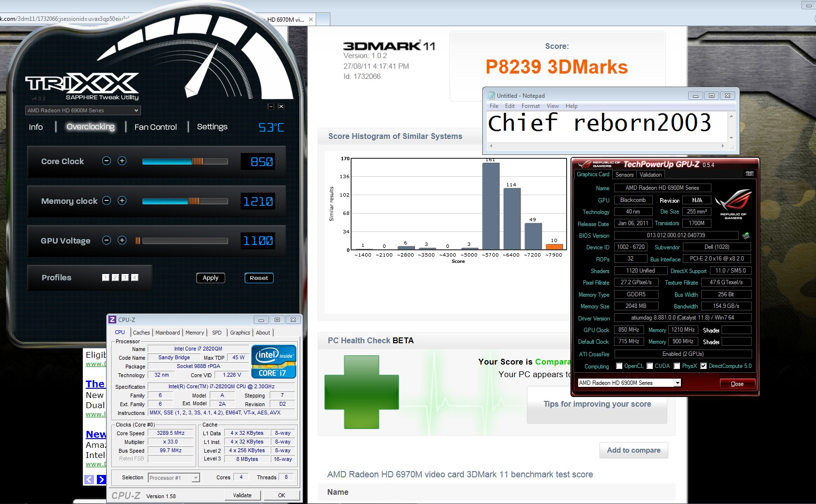Open the Fan Control tab in Trixx
This screenshot has width=816, height=504.
pos(155,127)
